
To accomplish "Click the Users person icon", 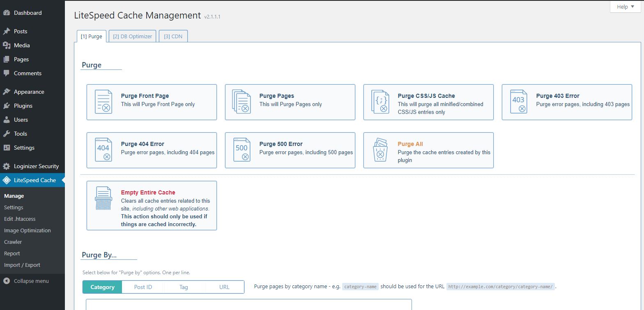I will pyautogui.click(x=7, y=120).
